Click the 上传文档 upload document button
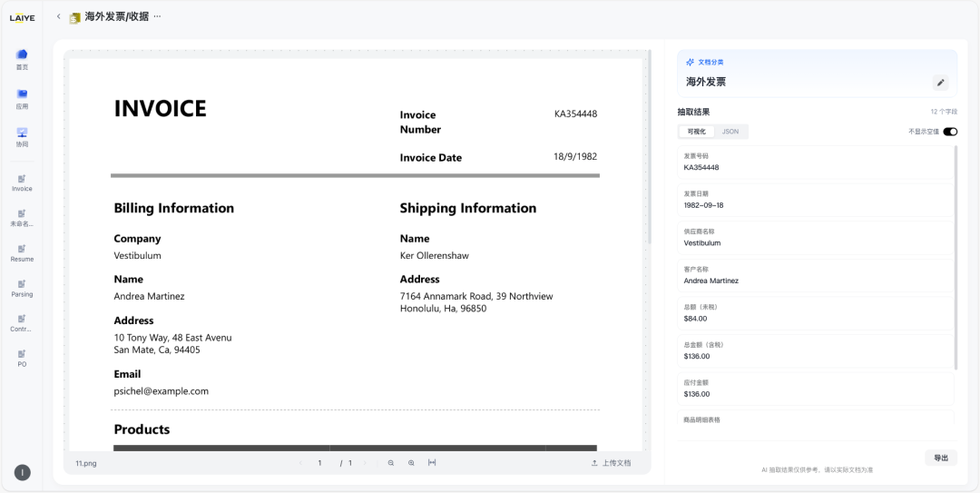980x493 pixels. pos(611,463)
